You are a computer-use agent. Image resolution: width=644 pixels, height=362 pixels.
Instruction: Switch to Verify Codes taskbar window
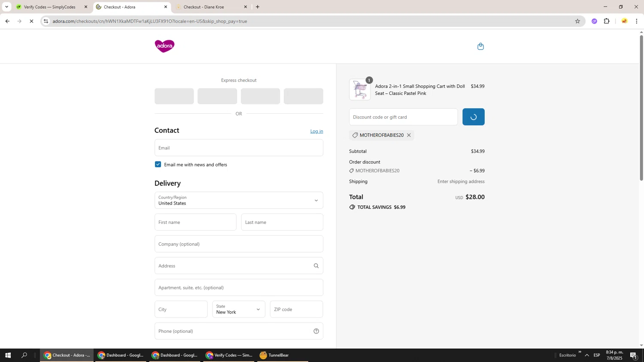229,355
